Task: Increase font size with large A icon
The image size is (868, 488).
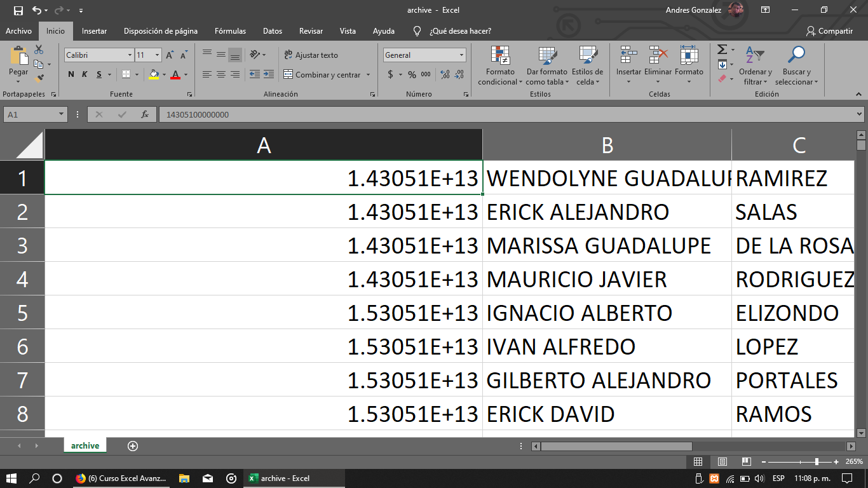Action: (x=170, y=55)
